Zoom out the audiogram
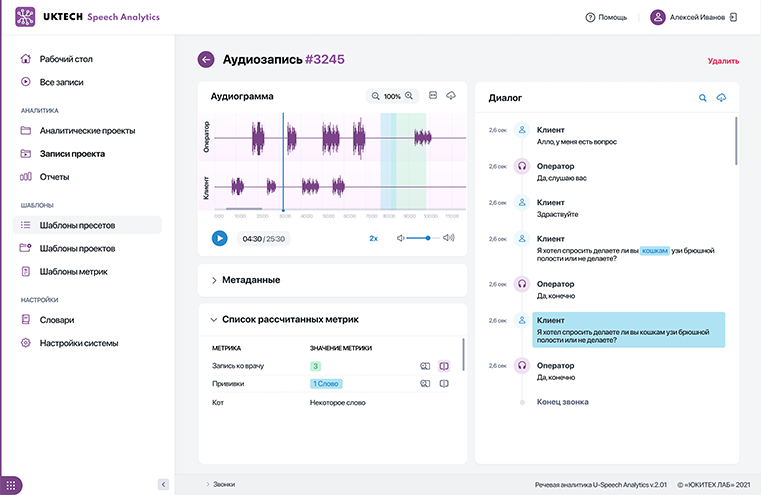761x495 pixels. coord(376,96)
